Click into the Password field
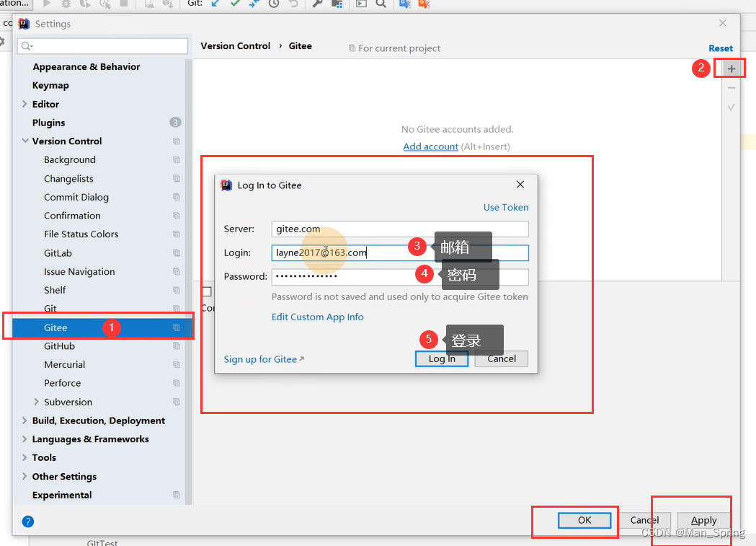 coord(400,276)
